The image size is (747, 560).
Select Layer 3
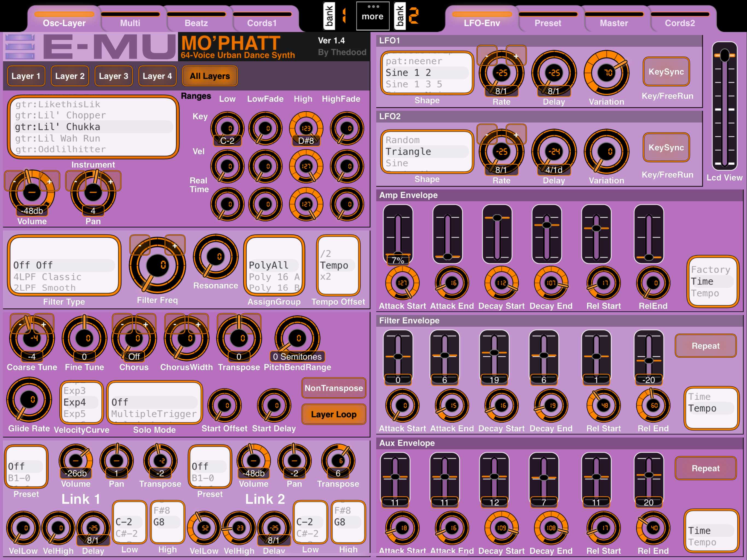(x=113, y=76)
